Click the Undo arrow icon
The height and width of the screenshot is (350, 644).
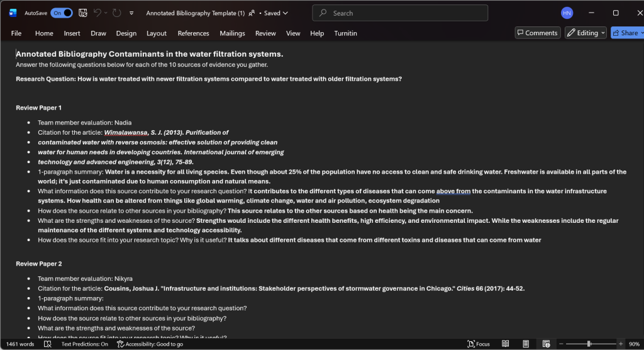[97, 13]
